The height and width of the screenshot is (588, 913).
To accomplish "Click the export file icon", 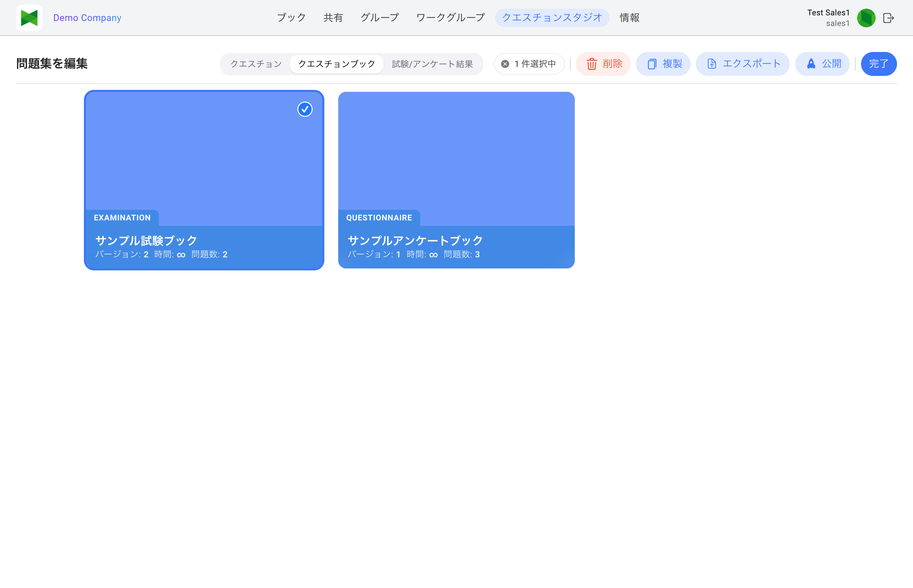I will click(x=711, y=64).
